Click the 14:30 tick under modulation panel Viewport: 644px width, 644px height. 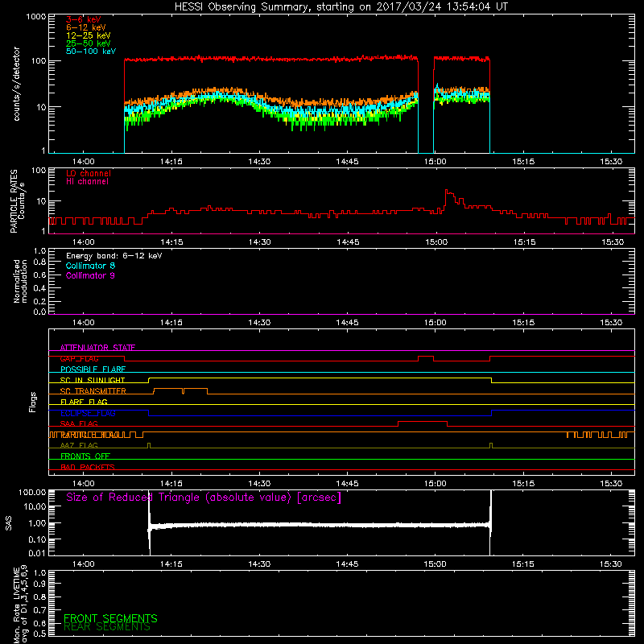[x=259, y=323]
